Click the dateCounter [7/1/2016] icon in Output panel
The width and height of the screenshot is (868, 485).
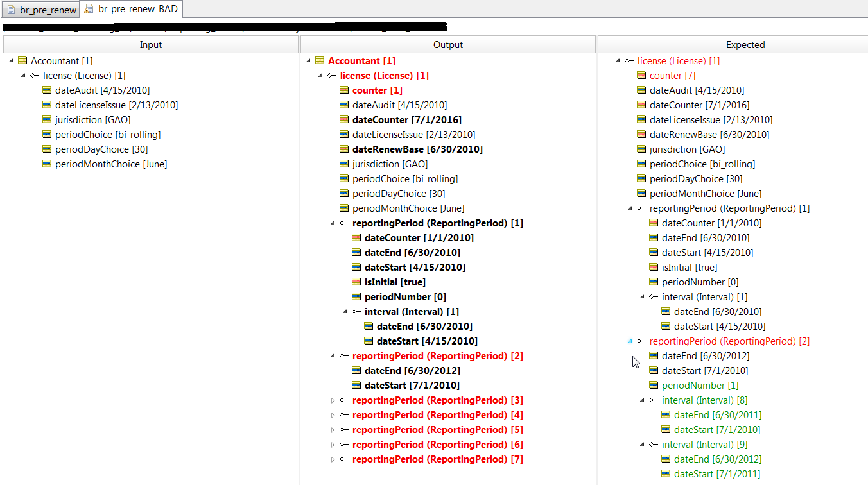pos(344,120)
